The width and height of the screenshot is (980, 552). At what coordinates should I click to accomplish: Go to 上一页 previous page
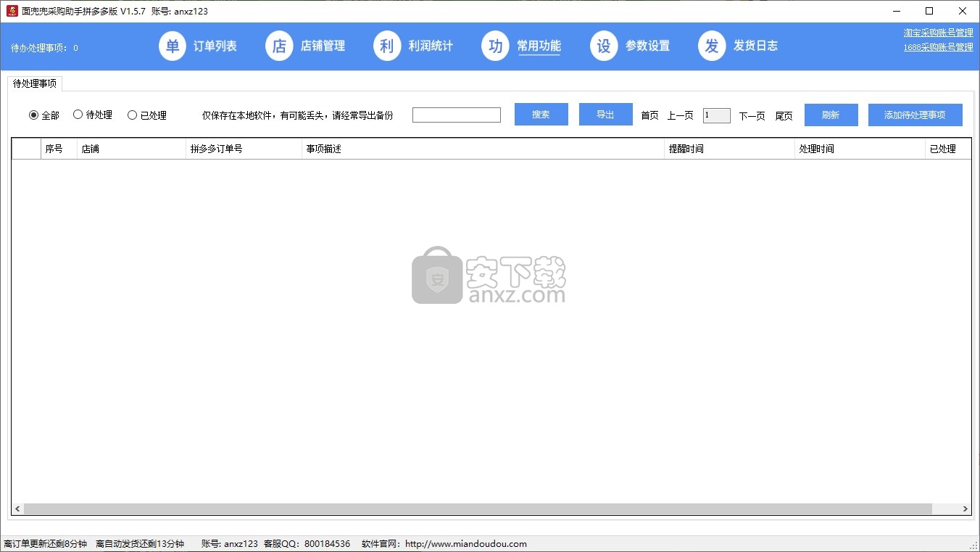681,115
